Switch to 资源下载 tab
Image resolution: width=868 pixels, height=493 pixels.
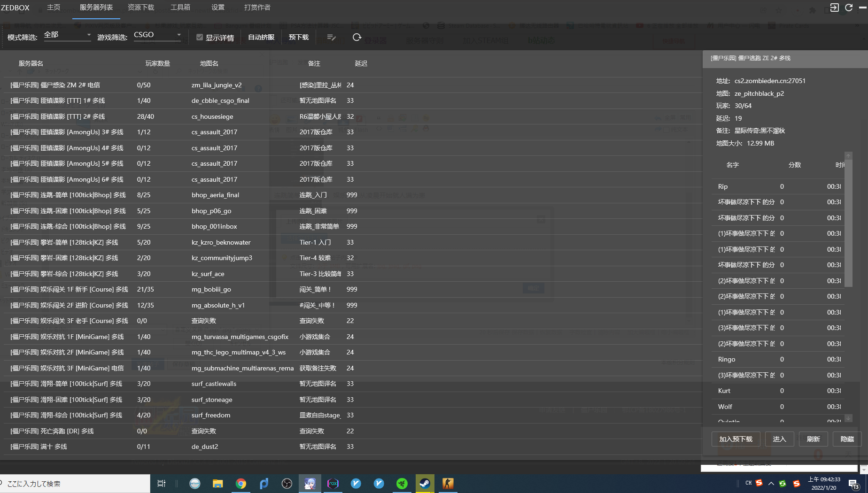point(141,8)
